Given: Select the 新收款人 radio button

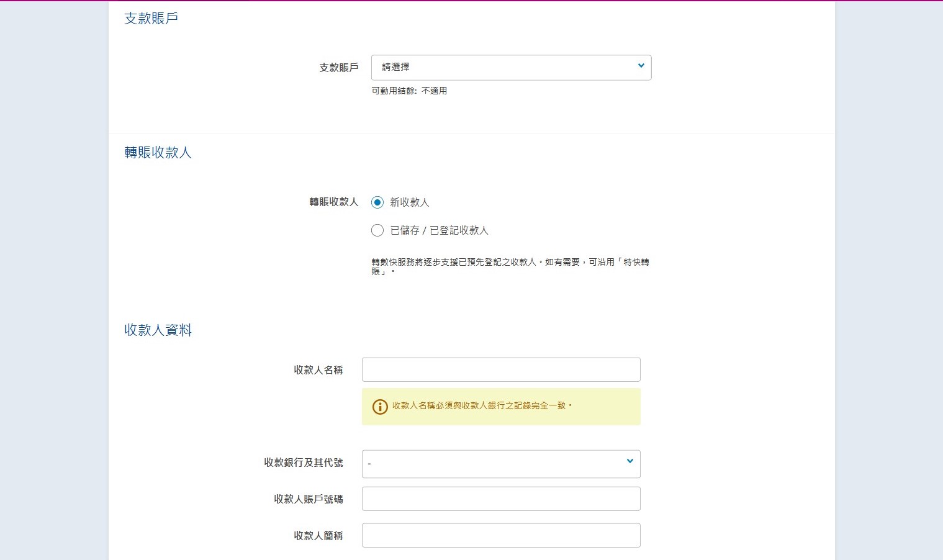Looking at the screenshot, I should tap(377, 202).
